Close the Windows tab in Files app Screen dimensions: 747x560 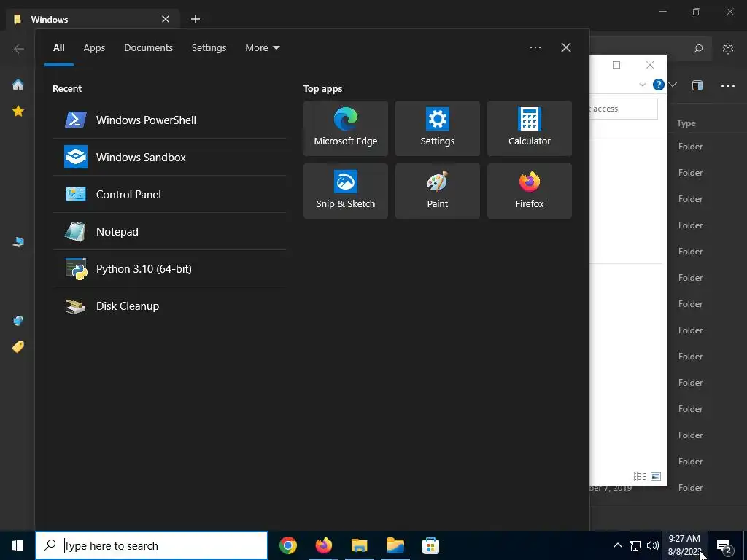point(166,19)
